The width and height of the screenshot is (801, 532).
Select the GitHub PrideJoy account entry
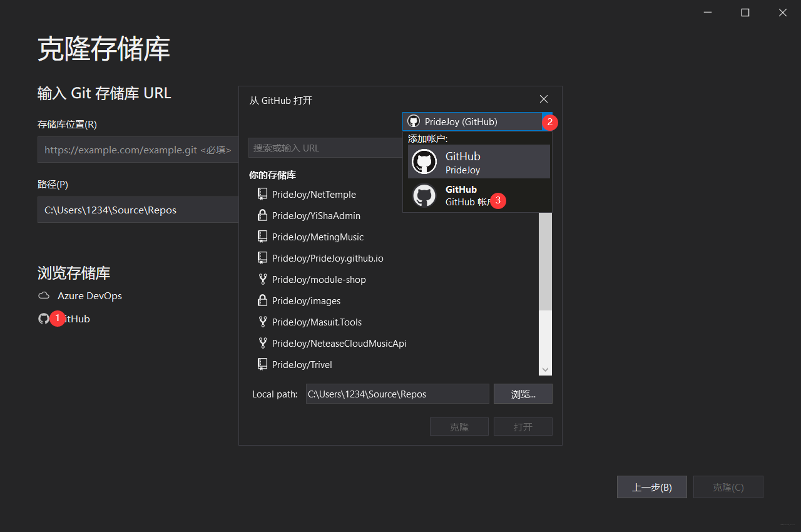(x=479, y=161)
